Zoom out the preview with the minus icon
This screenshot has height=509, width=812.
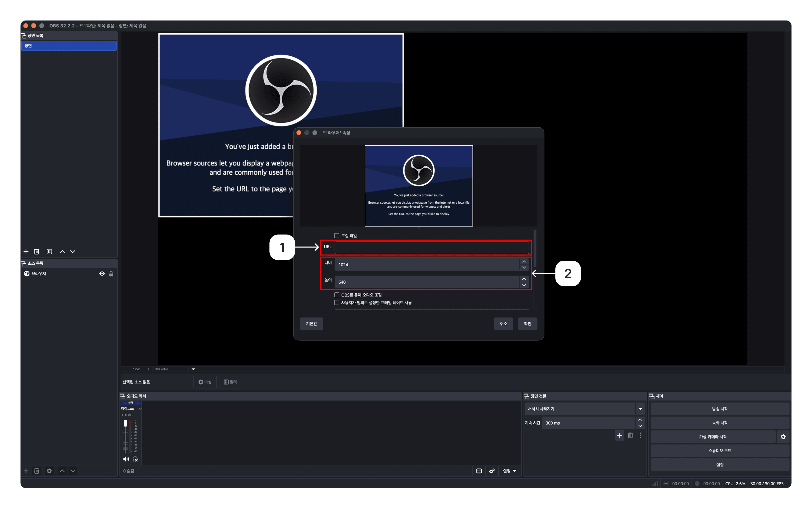pos(124,369)
